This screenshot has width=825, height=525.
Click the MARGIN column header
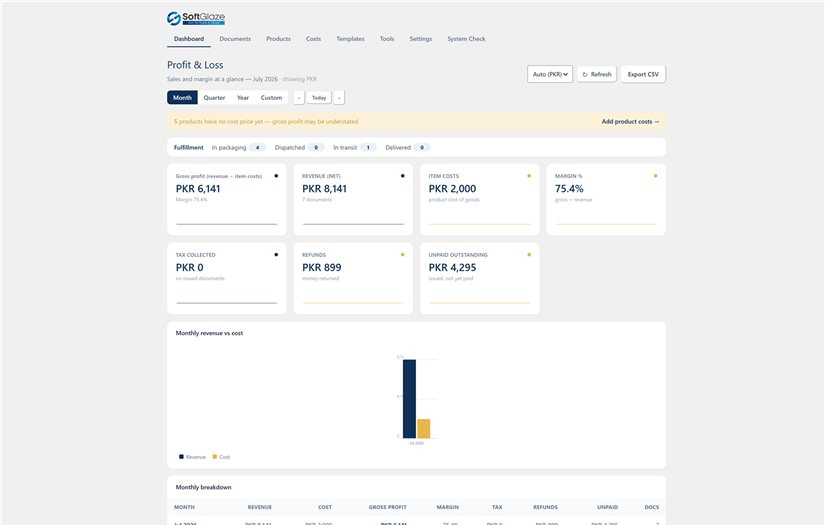[x=448, y=507]
